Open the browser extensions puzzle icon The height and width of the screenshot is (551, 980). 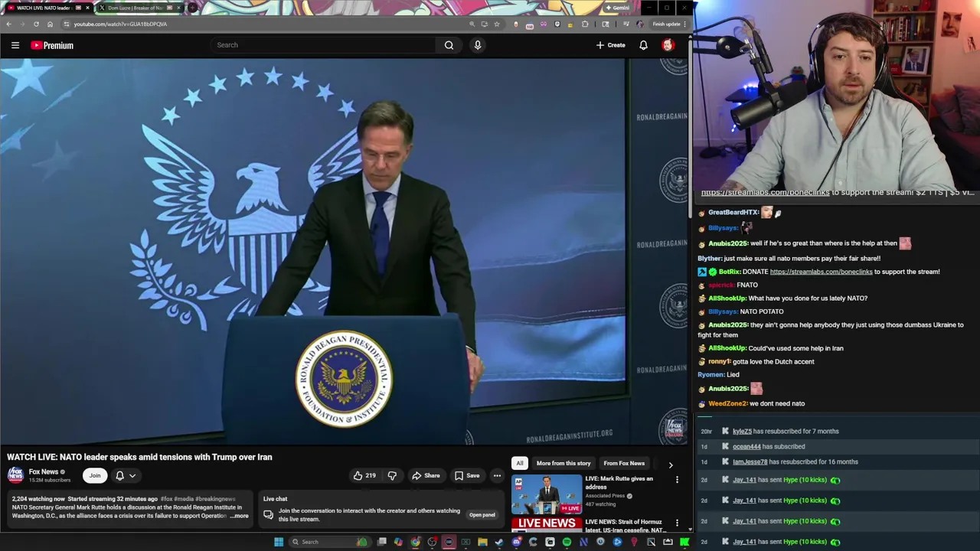click(585, 24)
